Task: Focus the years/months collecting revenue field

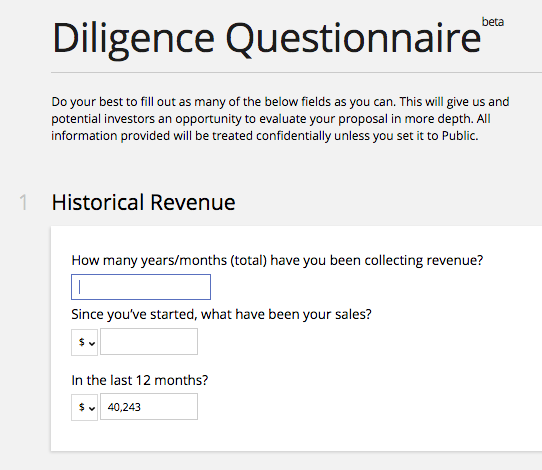Action: point(141,287)
